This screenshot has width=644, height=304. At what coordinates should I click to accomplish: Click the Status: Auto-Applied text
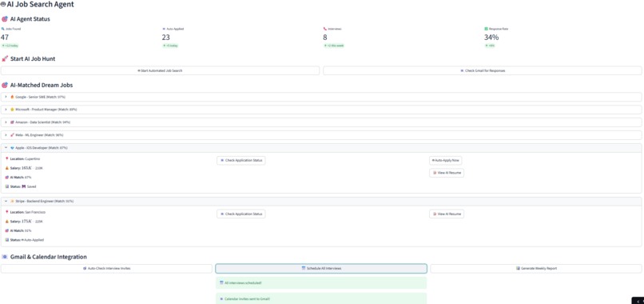[26, 239]
